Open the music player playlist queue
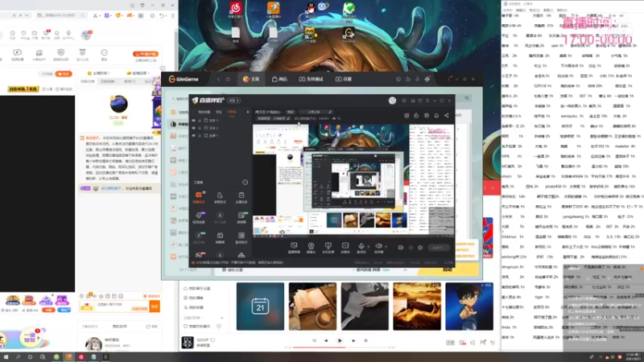The image size is (644, 362). [x=493, y=343]
